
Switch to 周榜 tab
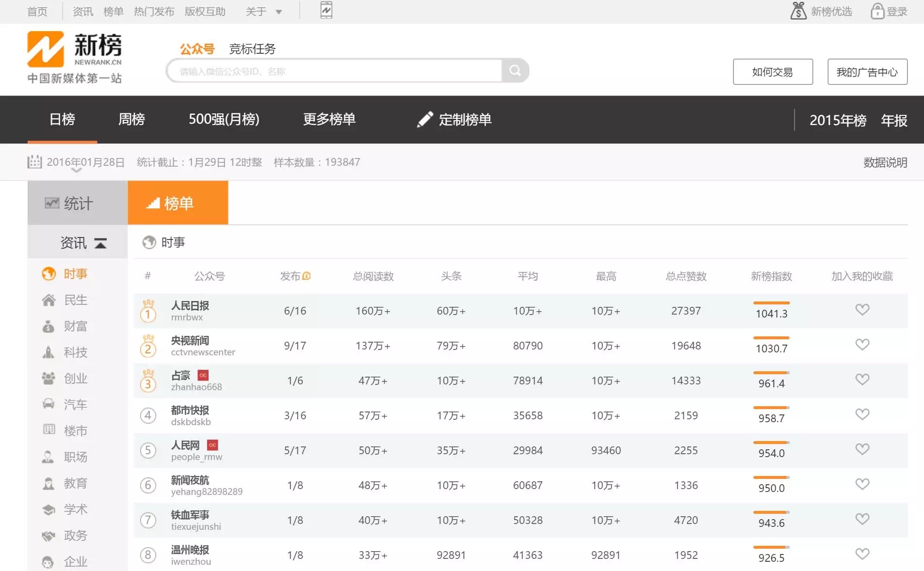(131, 119)
